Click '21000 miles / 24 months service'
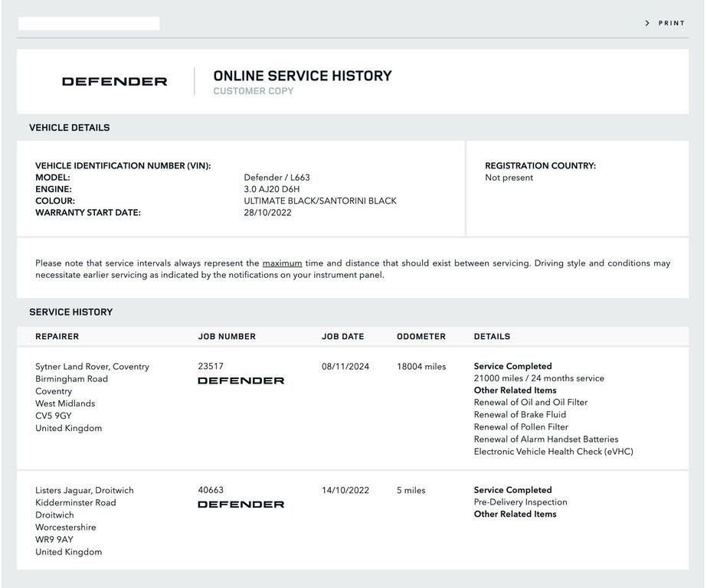 pos(539,378)
